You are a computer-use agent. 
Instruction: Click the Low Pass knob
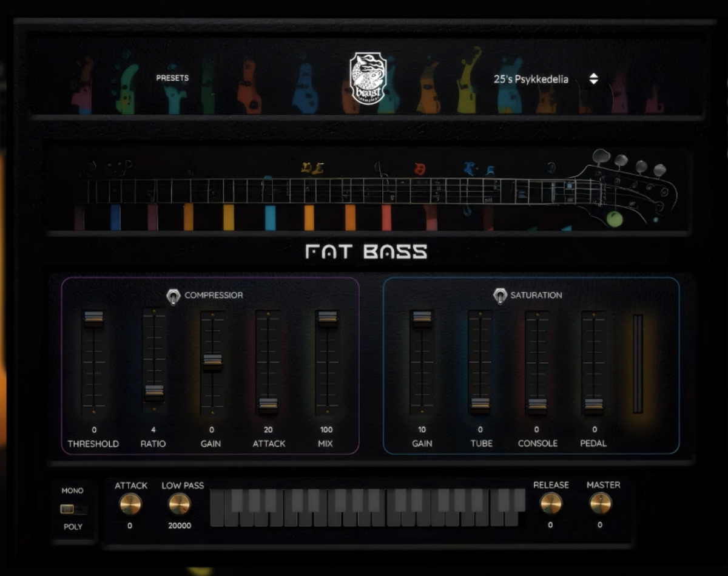(179, 504)
